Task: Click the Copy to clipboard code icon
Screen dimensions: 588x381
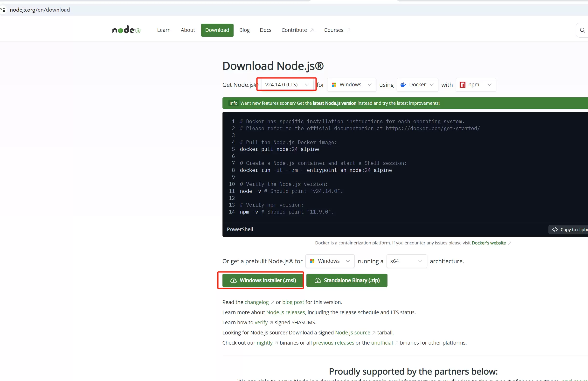Action: coord(555,229)
